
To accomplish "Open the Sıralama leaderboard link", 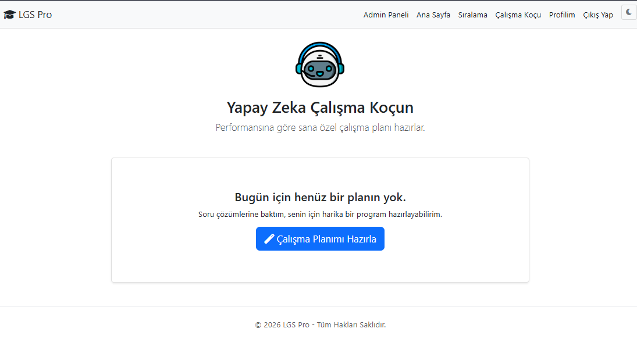I will [472, 15].
